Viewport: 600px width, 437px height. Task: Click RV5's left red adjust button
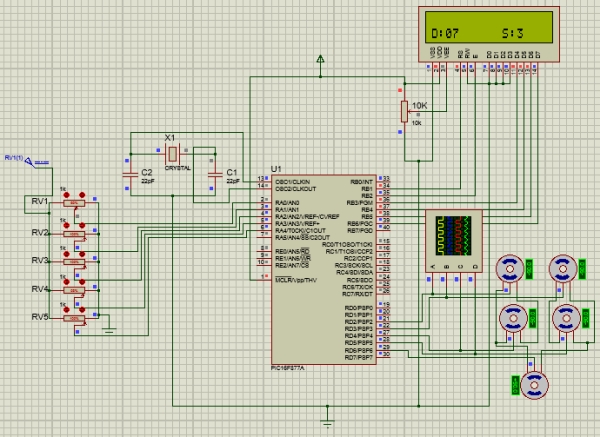coord(67,310)
